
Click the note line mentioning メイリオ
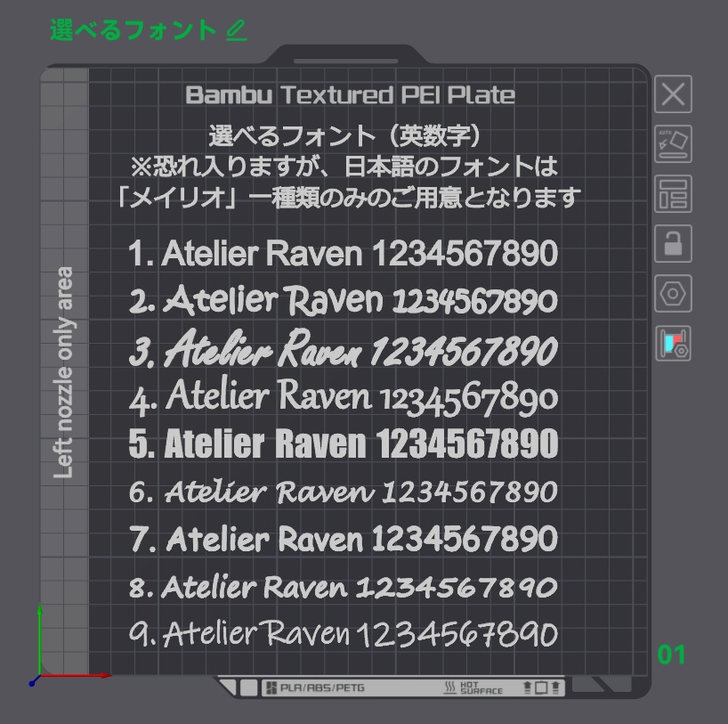click(x=349, y=198)
